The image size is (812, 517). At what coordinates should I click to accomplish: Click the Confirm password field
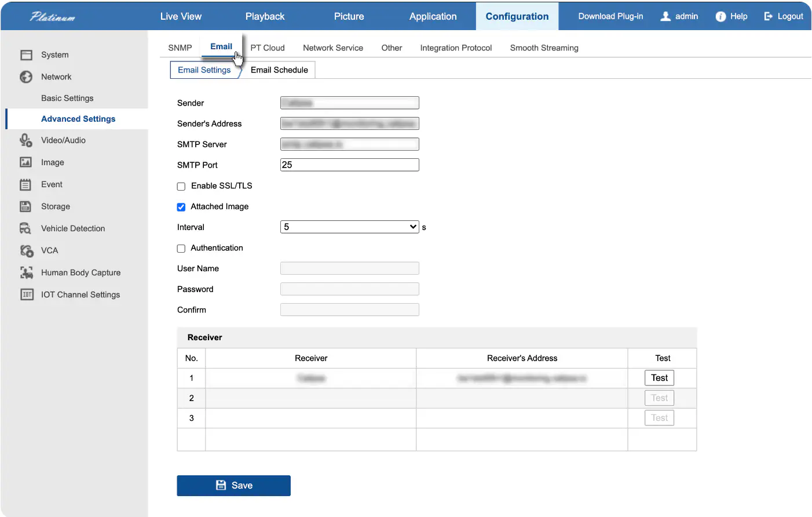(350, 310)
